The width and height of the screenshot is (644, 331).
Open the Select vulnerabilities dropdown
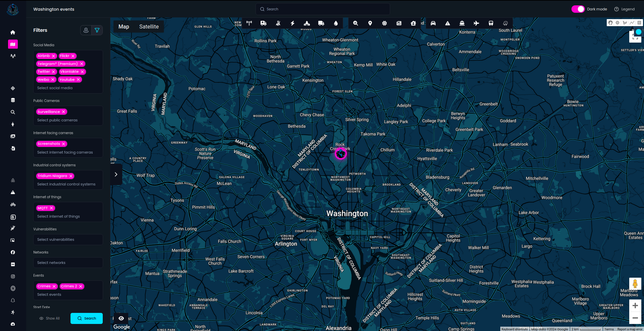point(68,239)
